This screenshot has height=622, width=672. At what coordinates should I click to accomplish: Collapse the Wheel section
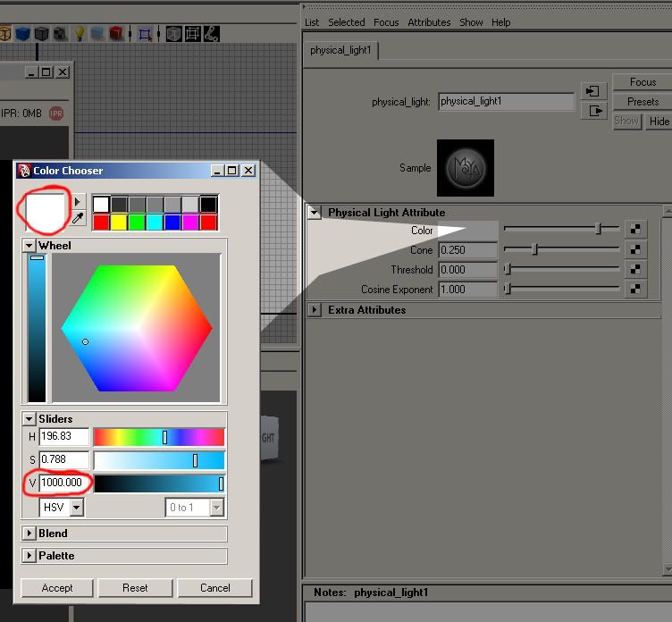[29, 246]
